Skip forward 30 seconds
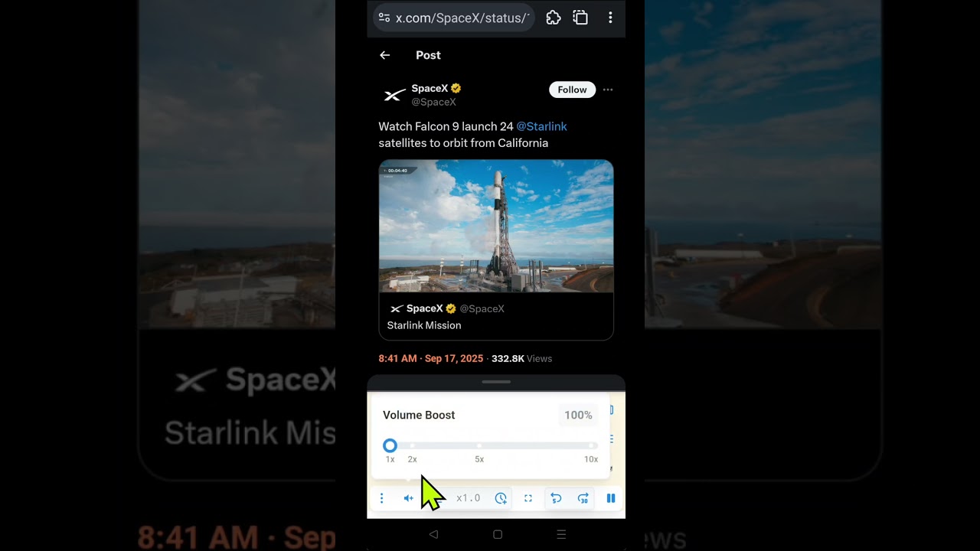The image size is (980, 551). [583, 498]
